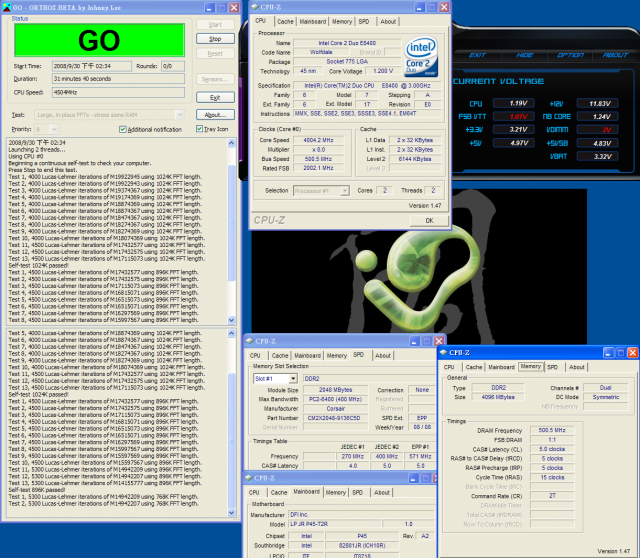Select the About tab in the CPU-Z Memory window
The width and height of the screenshot is (640, 558).
[x=577, y=367]
